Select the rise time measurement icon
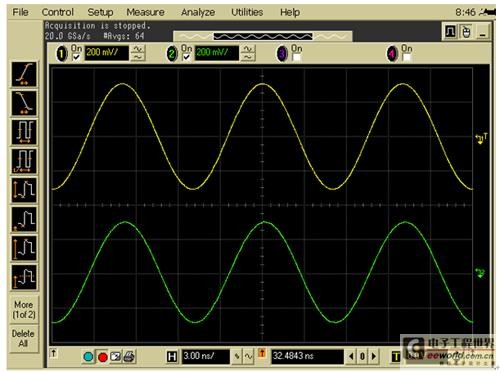Viewport: 500px width, 372px height. tap(24, 74)
